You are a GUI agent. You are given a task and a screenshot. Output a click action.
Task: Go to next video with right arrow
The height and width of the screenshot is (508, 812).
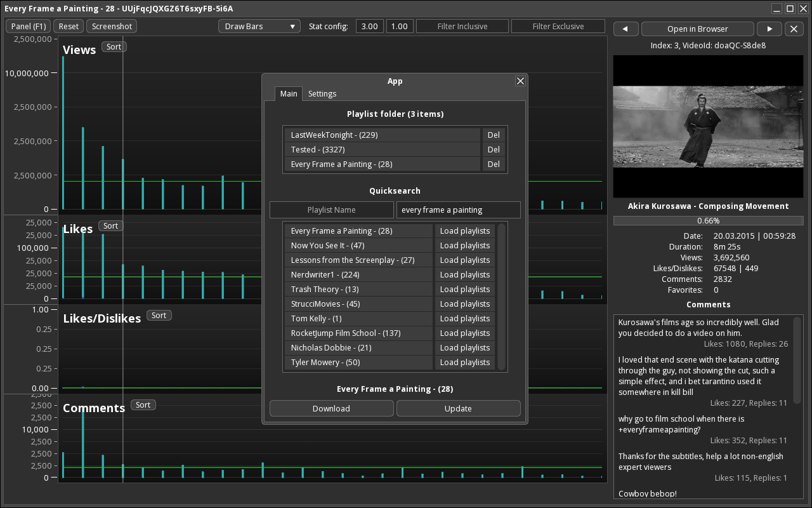[769, 29]
